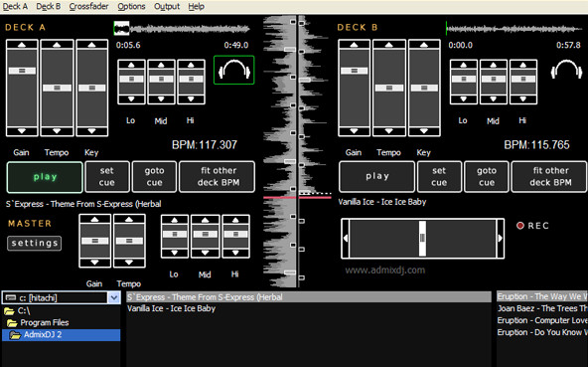This screenshot has width=588, height=367.
Task: Click the Deck A play button
Action: click(45, 177)
